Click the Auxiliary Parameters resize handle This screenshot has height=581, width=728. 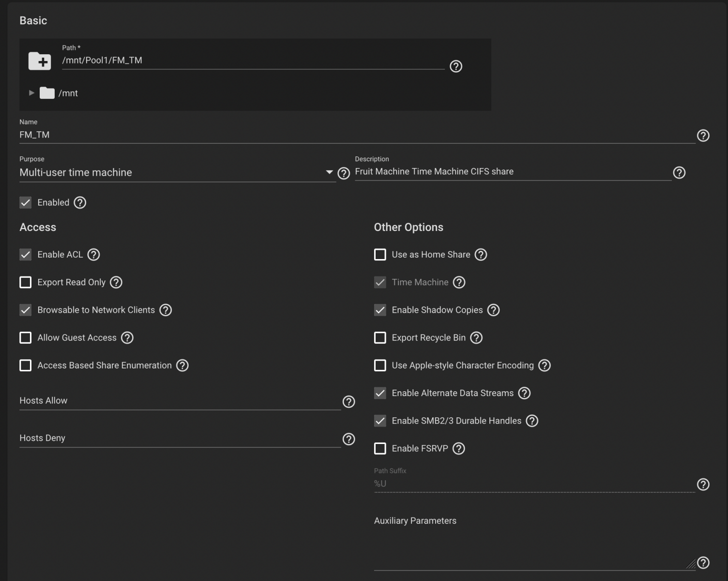coord(691,564)
